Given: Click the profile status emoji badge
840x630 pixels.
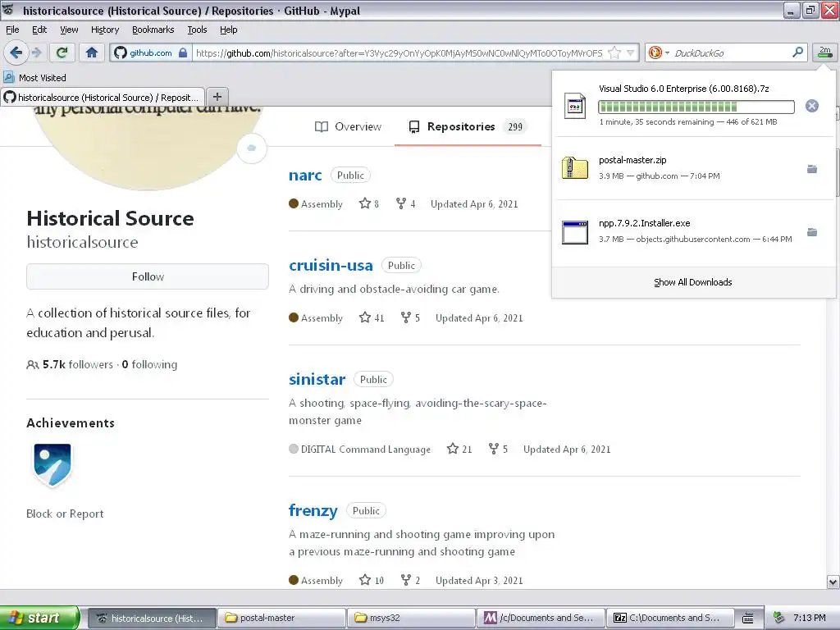Looking at the screenshot, I should (x=251, y=148).
